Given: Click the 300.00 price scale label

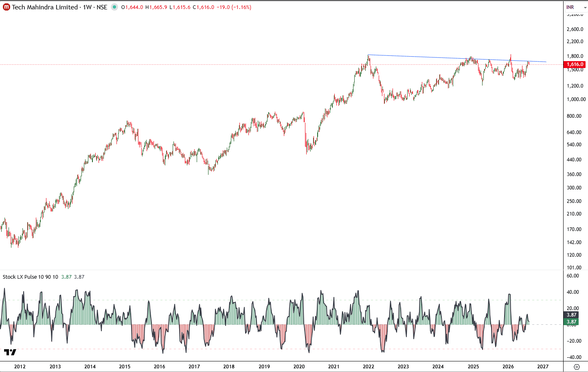Looking at the screenshot, I should (x=574, y=188).
